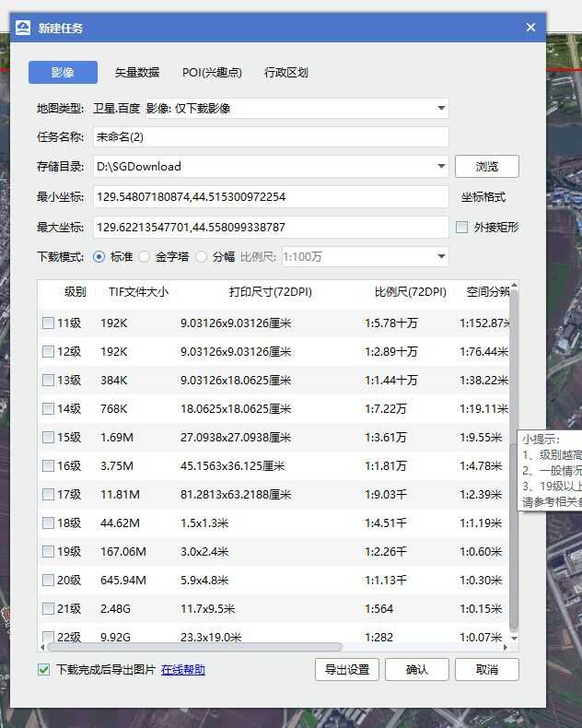Uncheck 下载完成后导出图片 checkbox
This screenshot has height=728, width=582.
click(44, 670)
